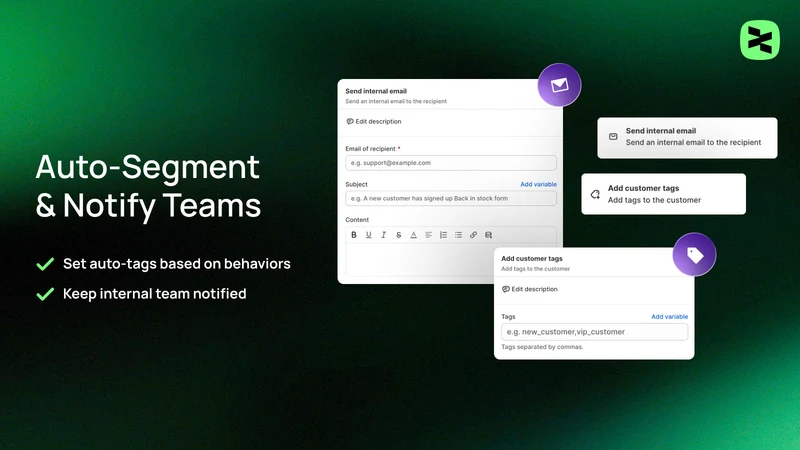Insert bulleted list in Content editor
The height and width of the screenshot is (450, 800).
[458, 235]
